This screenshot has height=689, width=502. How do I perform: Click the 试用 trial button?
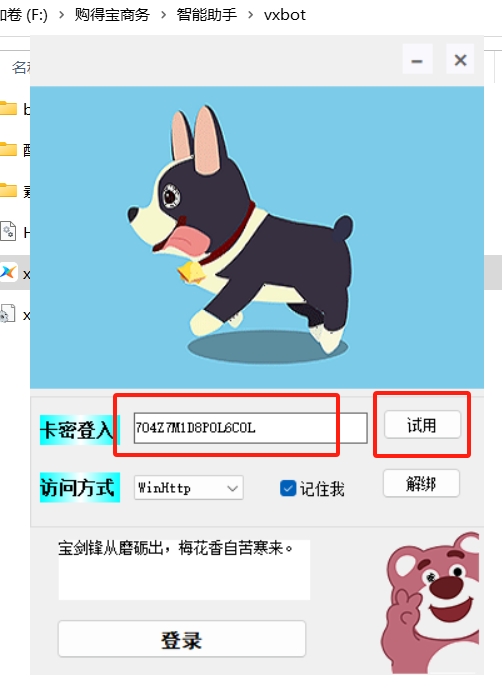pyautogui.click(x=422, y=424)
